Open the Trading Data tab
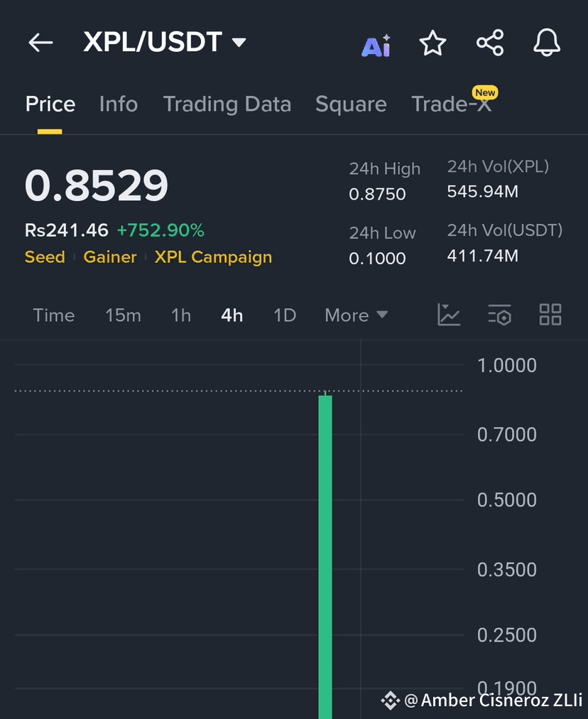588x719 pixels. (227, 104)
